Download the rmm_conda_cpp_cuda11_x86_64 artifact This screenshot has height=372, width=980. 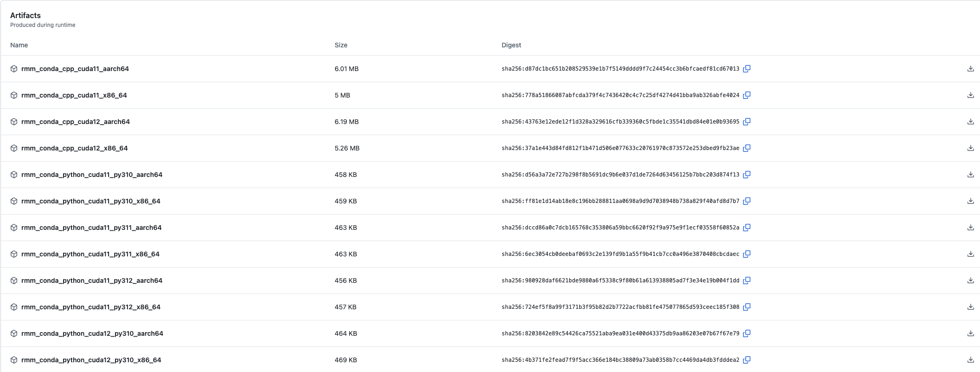tap(970, 95)
